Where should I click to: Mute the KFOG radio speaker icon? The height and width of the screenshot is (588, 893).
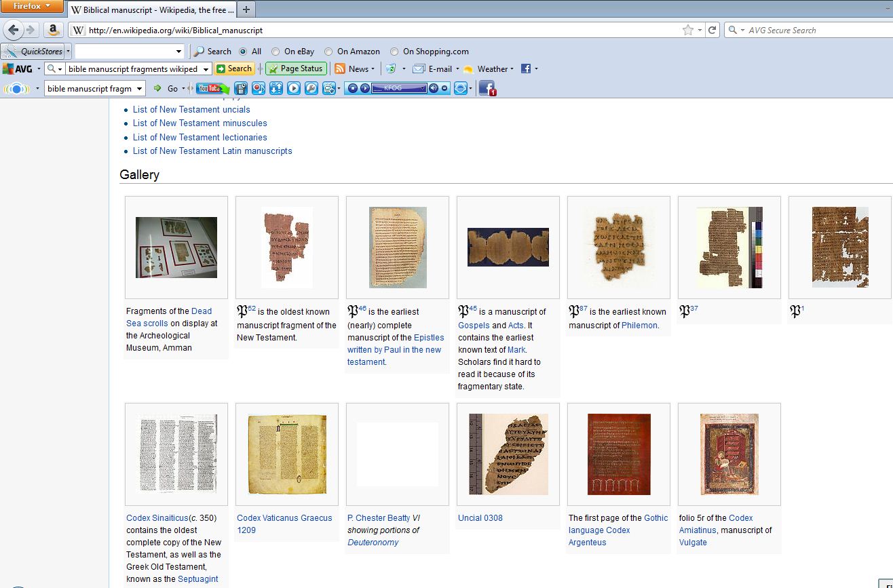(434, 88)
